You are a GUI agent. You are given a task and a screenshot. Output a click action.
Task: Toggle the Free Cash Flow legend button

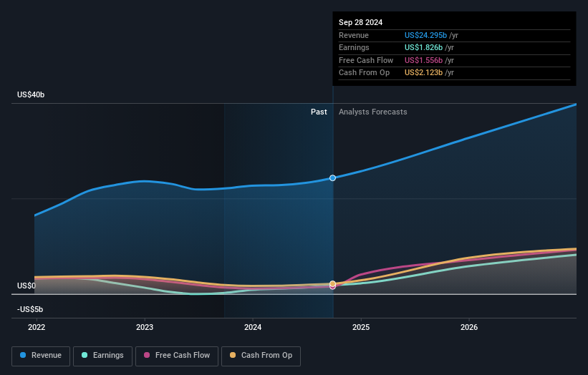pyautogui.click(x=177, y=356)
